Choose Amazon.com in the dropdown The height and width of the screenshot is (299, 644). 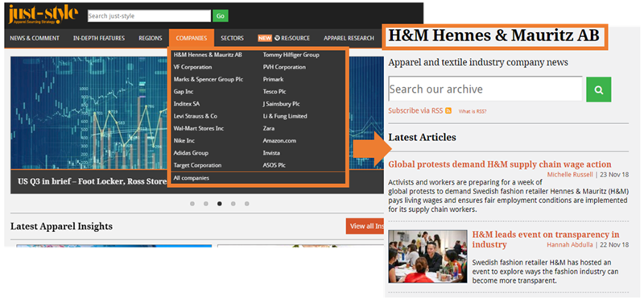click(x=279, y=141)
